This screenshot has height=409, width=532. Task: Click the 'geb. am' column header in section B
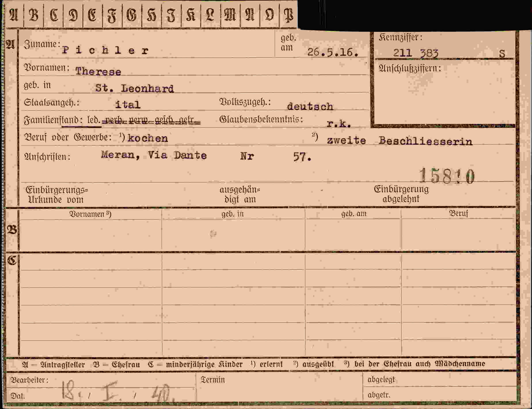(x=354, y=214)
